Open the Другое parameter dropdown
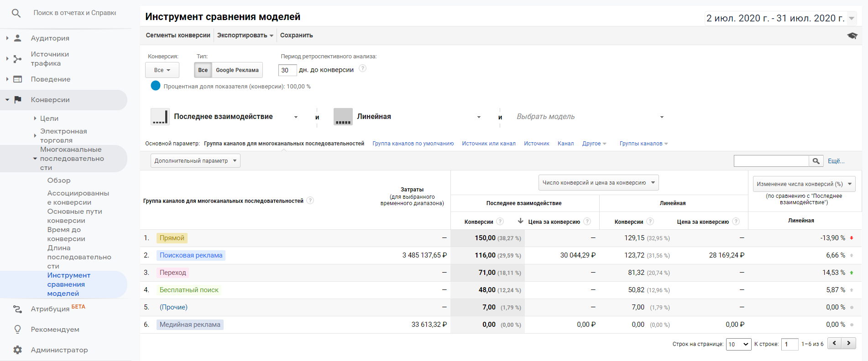This screenshot has height=361, width=868. click(594, 144)
